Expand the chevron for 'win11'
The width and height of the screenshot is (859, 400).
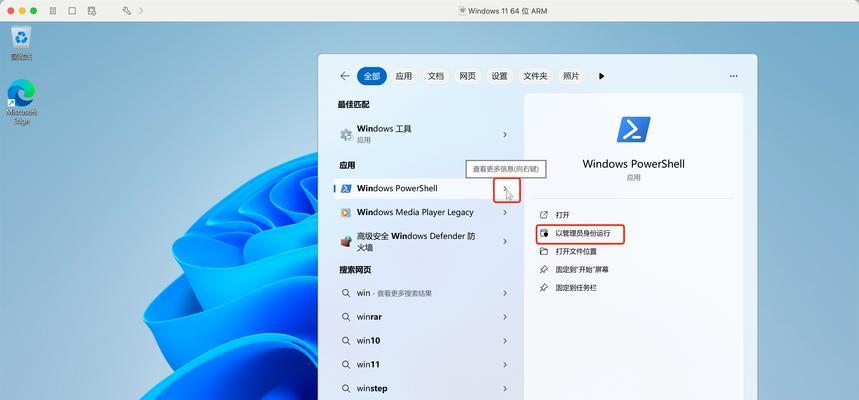pyautogui.click(x=505, y=364)
